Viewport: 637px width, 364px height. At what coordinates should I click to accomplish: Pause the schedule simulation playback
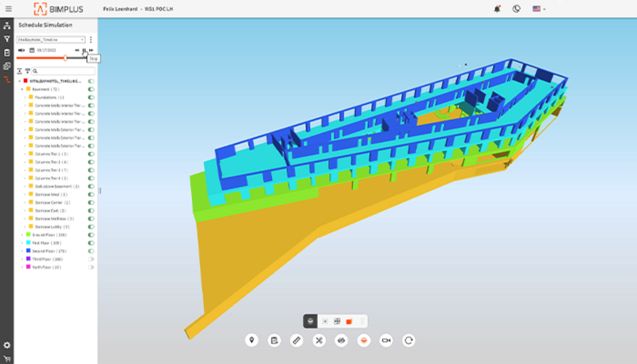point(85,50)
